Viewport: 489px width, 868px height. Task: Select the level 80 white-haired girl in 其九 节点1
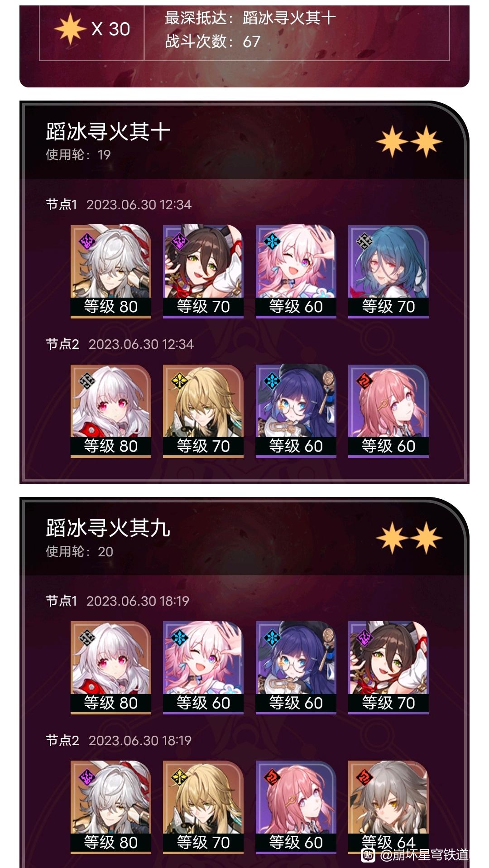click(110, 668)
